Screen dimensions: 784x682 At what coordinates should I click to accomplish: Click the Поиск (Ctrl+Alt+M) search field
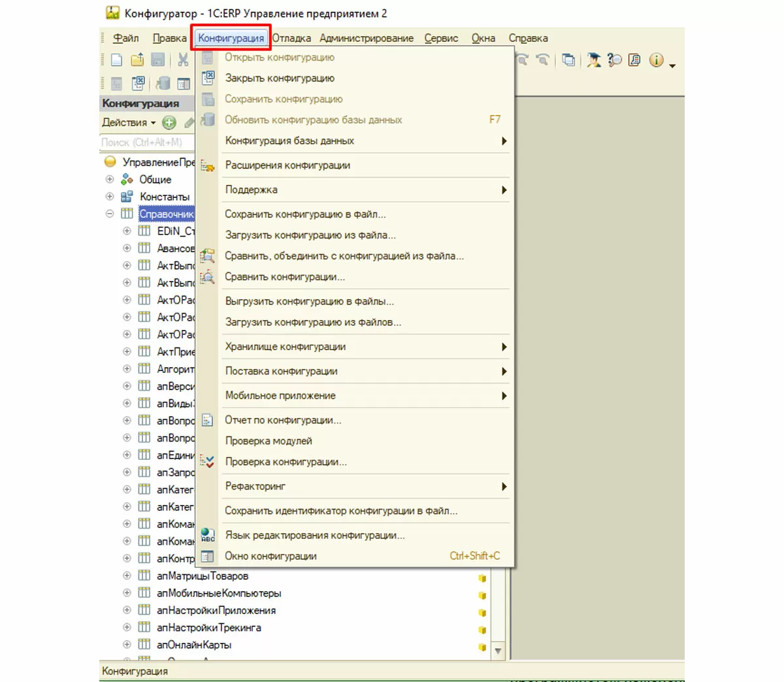(x=148, y=142)
